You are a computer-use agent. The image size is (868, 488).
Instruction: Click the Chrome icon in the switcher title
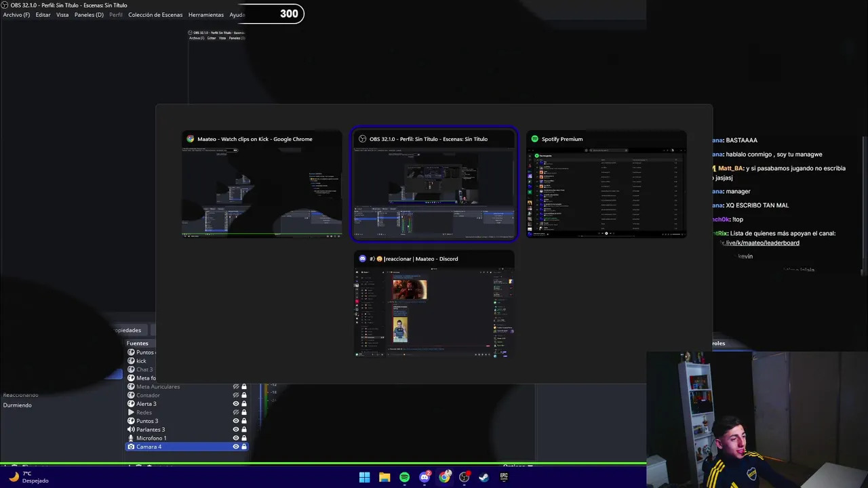[191, 139]
